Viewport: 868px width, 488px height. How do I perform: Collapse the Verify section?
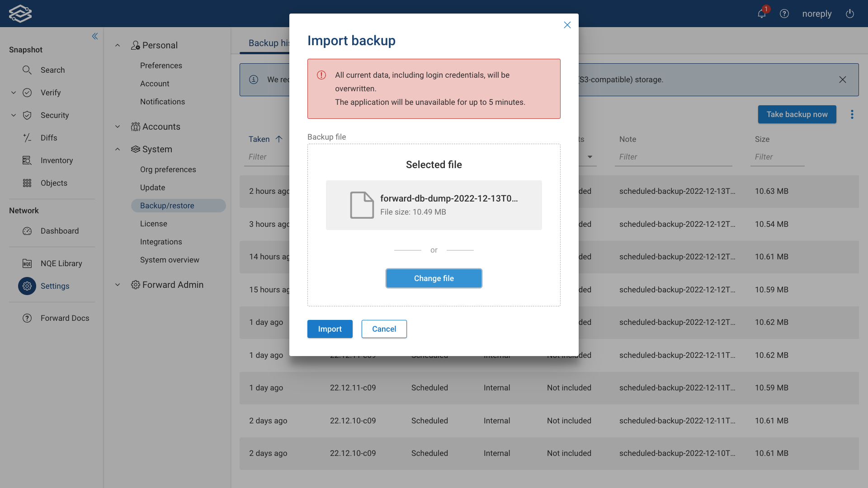point(13,93)
